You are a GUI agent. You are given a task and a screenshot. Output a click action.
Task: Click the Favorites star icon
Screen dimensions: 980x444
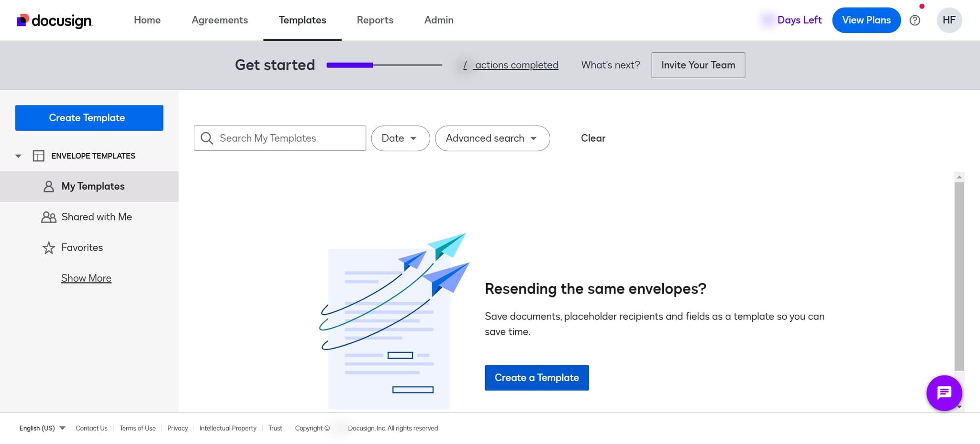pyautogui.click(x=48, y=248)
